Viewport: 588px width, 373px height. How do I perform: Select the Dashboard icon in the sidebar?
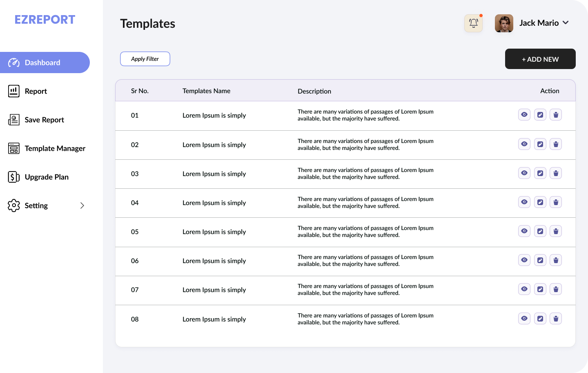click(x=14, y=63)
